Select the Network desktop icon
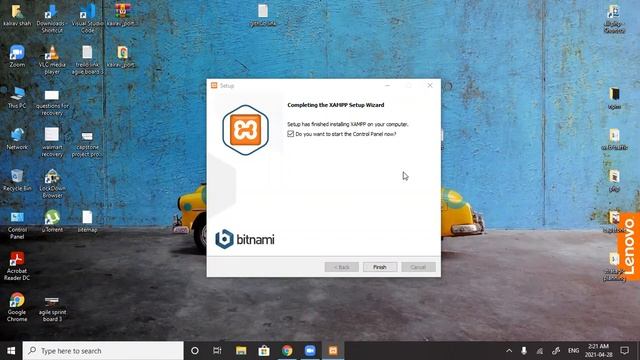This screenshot has height=360, width=640. (17, 139)
